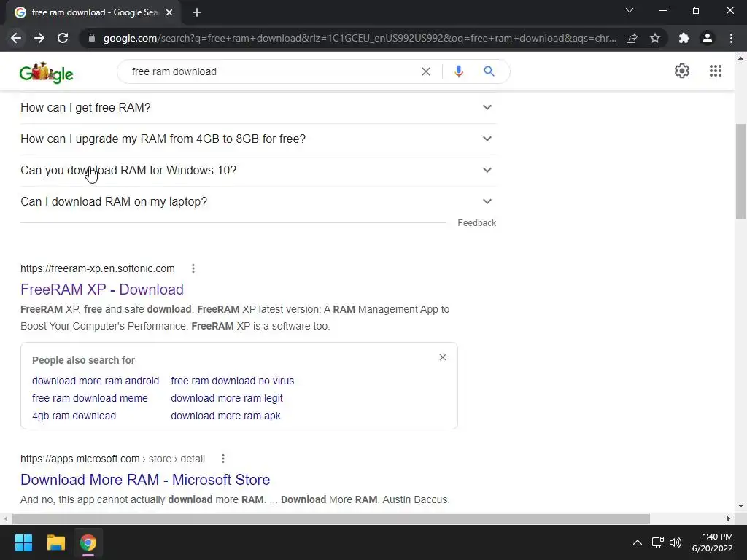Click the softonic URL text
This screenshot has height=560, width=747.
(98, 268)
